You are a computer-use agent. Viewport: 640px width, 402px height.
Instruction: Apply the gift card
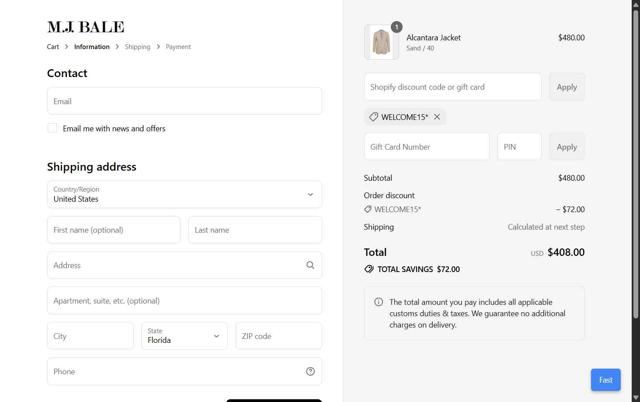click(x=567, y=147)
